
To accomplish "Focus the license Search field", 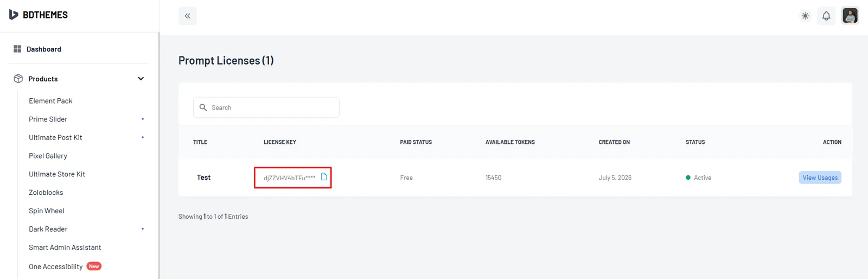I will pos(266,107).
